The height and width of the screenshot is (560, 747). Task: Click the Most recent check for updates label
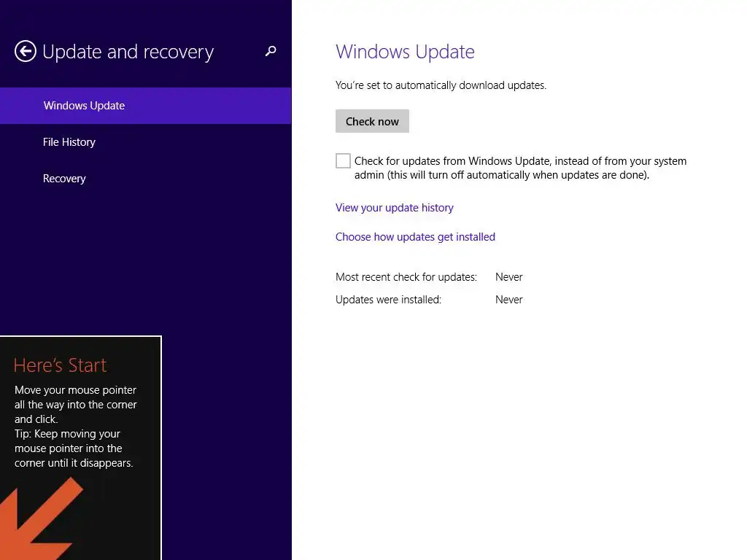point(406,277)
